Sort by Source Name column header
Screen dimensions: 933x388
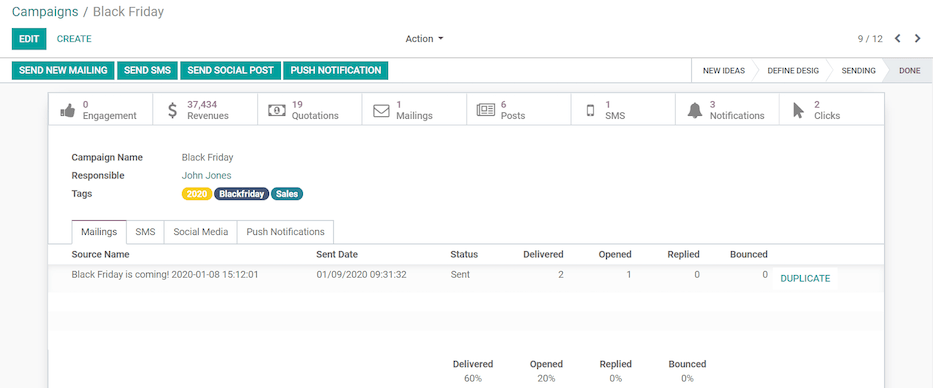point(101,254)
